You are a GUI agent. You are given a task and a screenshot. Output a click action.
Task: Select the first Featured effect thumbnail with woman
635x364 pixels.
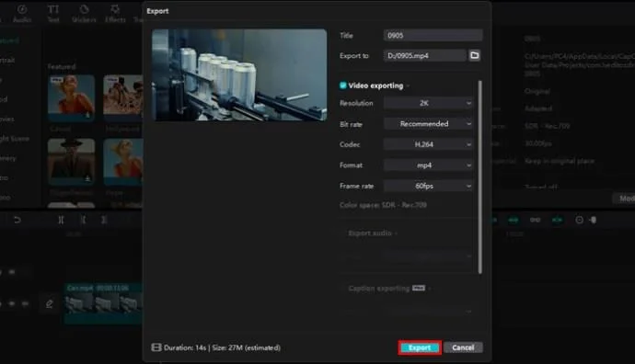pyautogui.click(x=71, y=97)
